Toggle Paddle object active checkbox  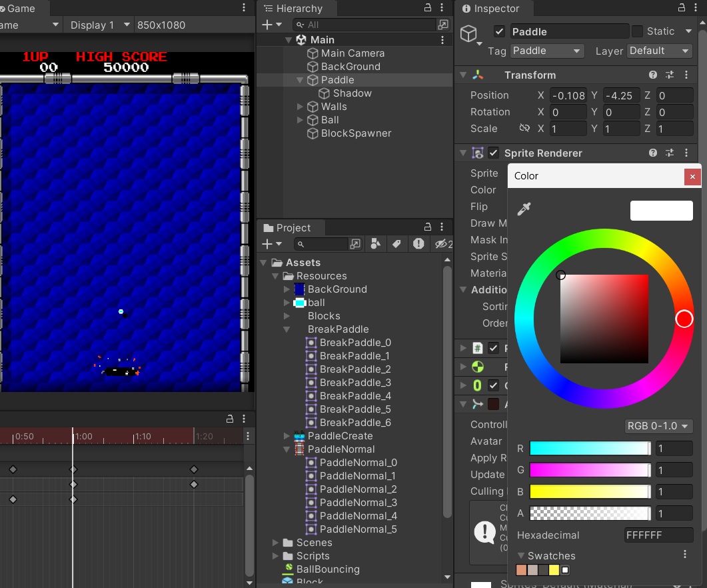(498, 31)
